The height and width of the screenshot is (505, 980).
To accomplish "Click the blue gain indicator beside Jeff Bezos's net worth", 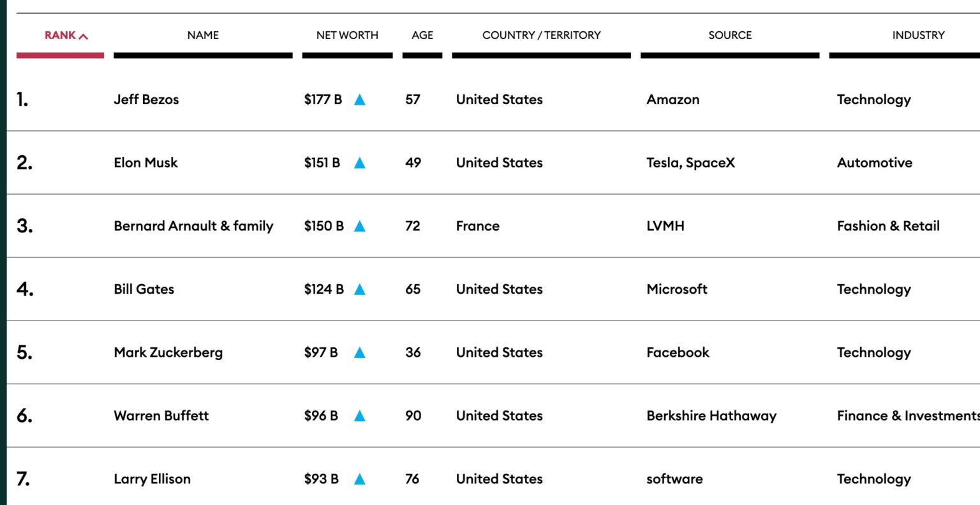I will click(x=360, y=100).
